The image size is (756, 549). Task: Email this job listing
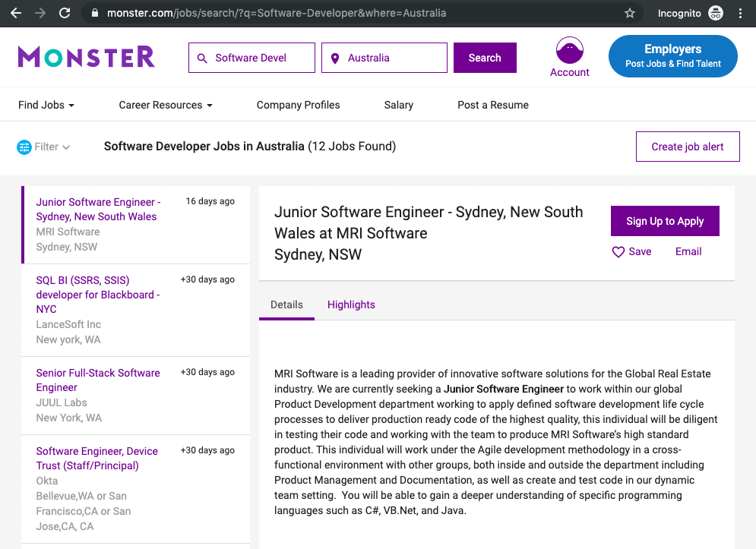[x=688, y=251]
